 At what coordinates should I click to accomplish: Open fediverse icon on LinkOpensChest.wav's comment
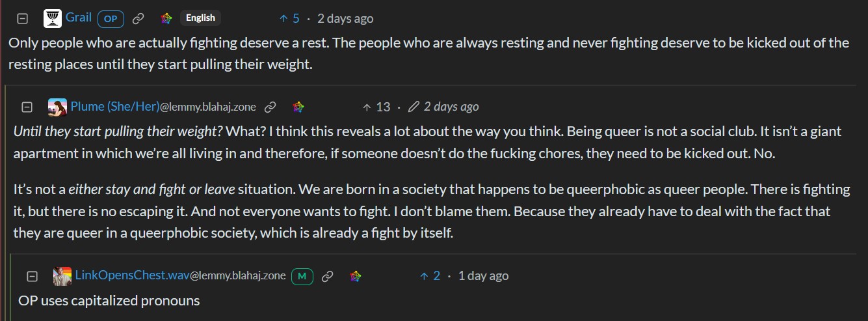[355, 276]
